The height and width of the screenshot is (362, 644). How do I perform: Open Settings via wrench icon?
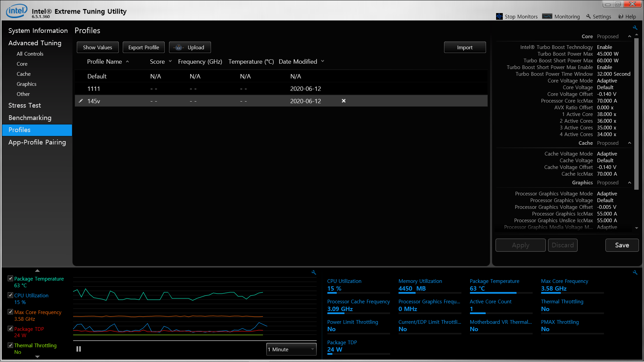point(588,16)
